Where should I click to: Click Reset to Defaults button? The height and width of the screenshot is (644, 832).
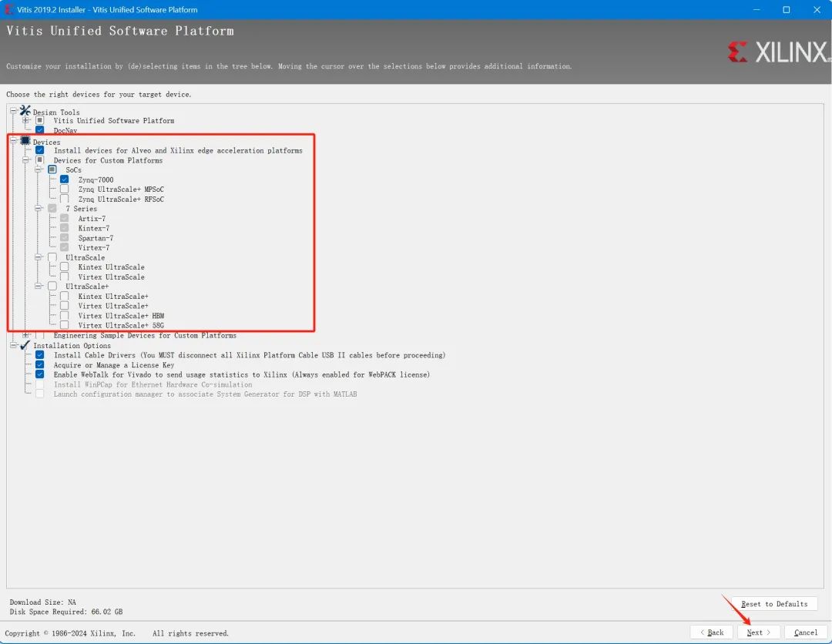(x=774, y=604)
